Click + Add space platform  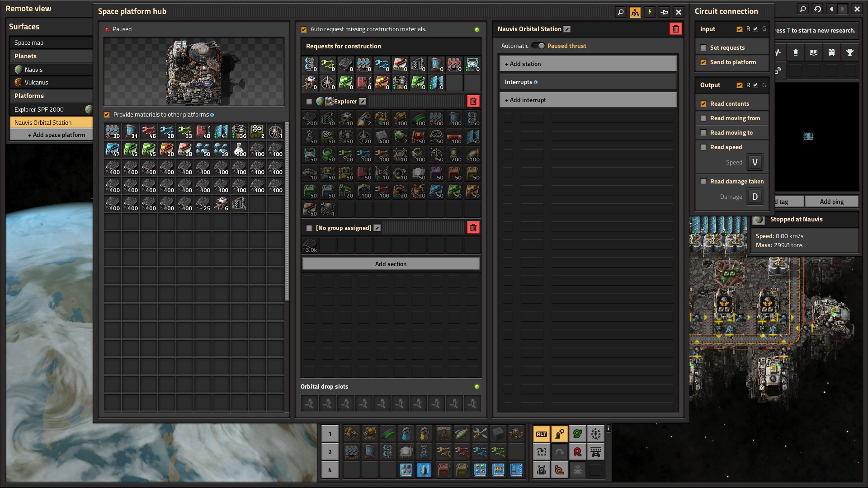coord(51,135)
